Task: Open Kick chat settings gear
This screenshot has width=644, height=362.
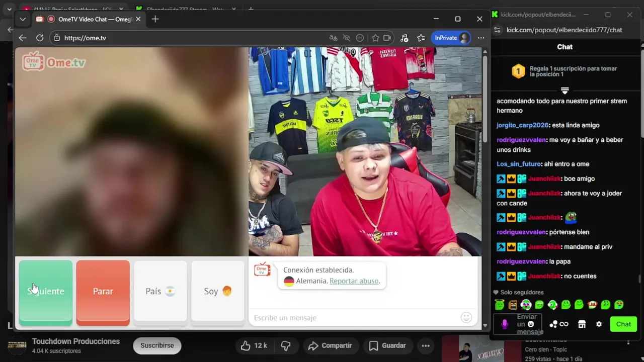Action: click(599, 324)
